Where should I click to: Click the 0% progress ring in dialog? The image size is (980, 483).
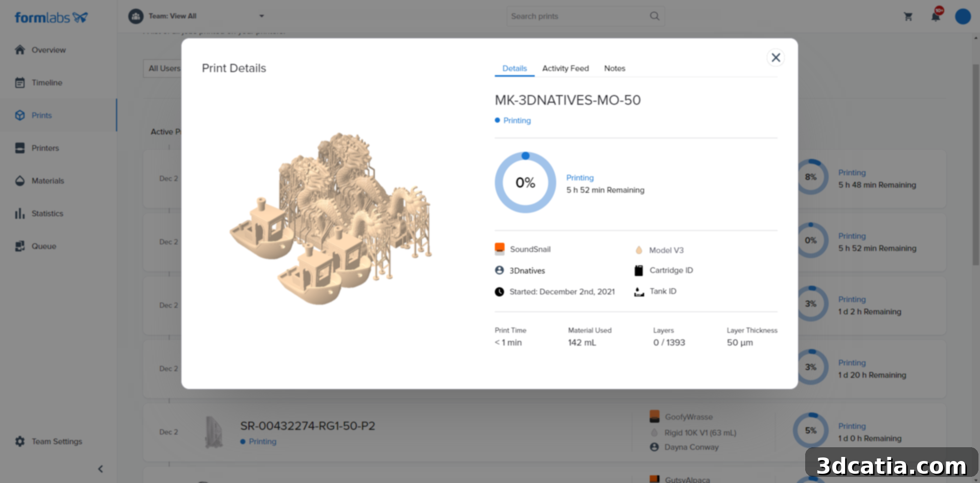(x=525, y=182)
